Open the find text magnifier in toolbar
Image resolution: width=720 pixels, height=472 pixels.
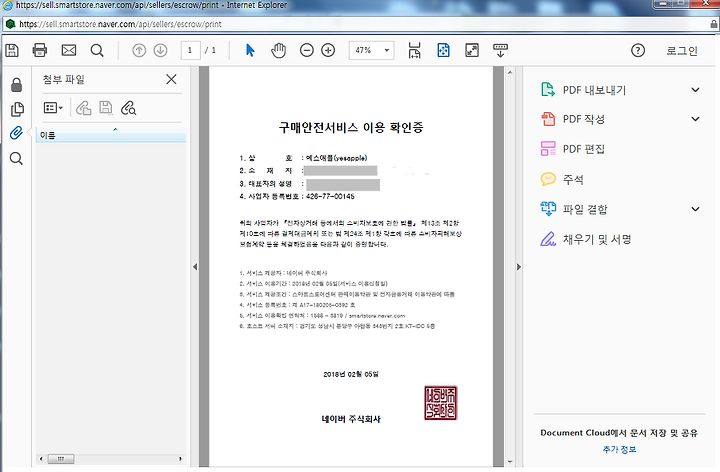[x=97, y=50]
